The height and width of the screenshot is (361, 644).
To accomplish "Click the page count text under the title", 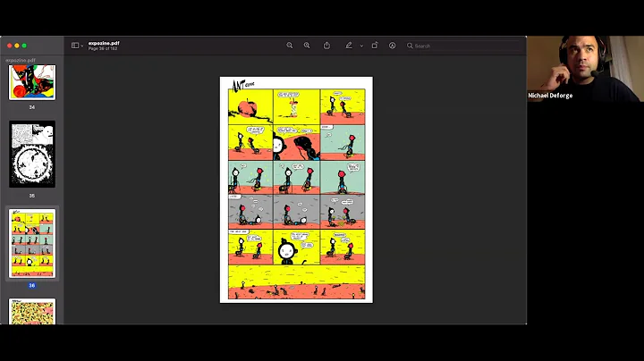I will (103, 48).
